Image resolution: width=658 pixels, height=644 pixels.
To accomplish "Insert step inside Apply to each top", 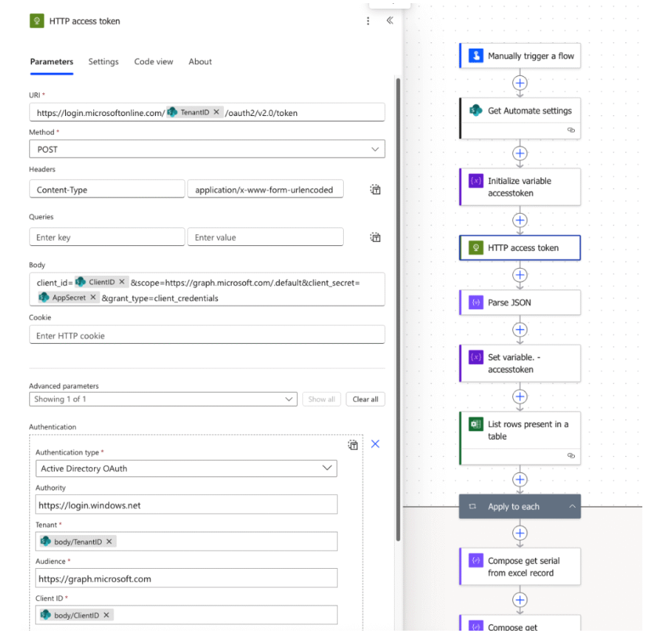I will (520, 534).
